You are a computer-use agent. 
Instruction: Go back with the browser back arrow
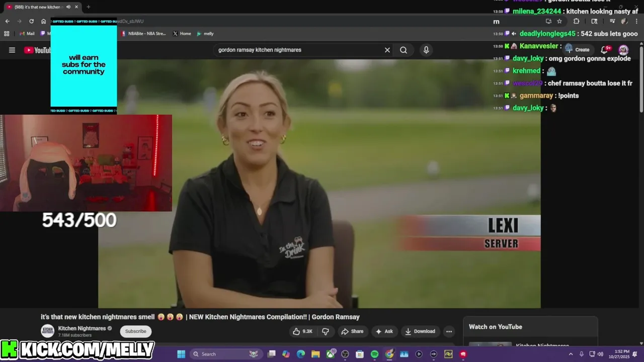(x=7, y=21)
